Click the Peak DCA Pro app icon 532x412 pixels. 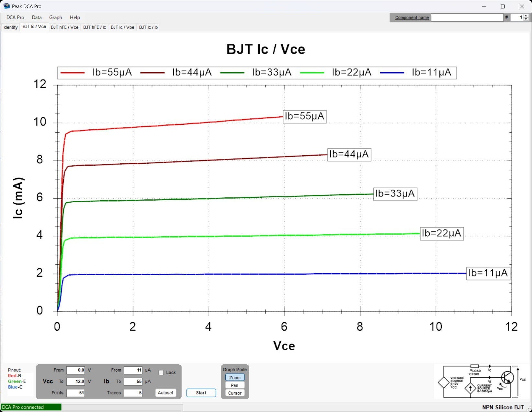click(6, 6)
